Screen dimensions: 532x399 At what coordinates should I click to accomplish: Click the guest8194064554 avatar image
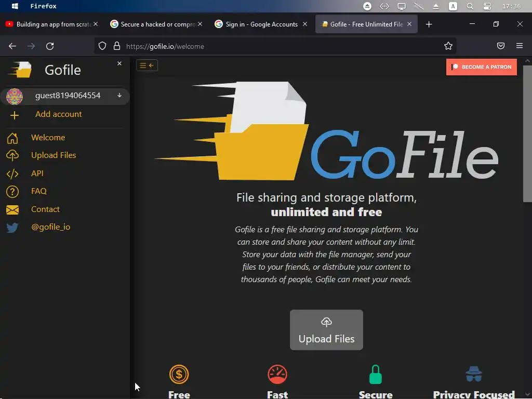(x=14, y=96)
